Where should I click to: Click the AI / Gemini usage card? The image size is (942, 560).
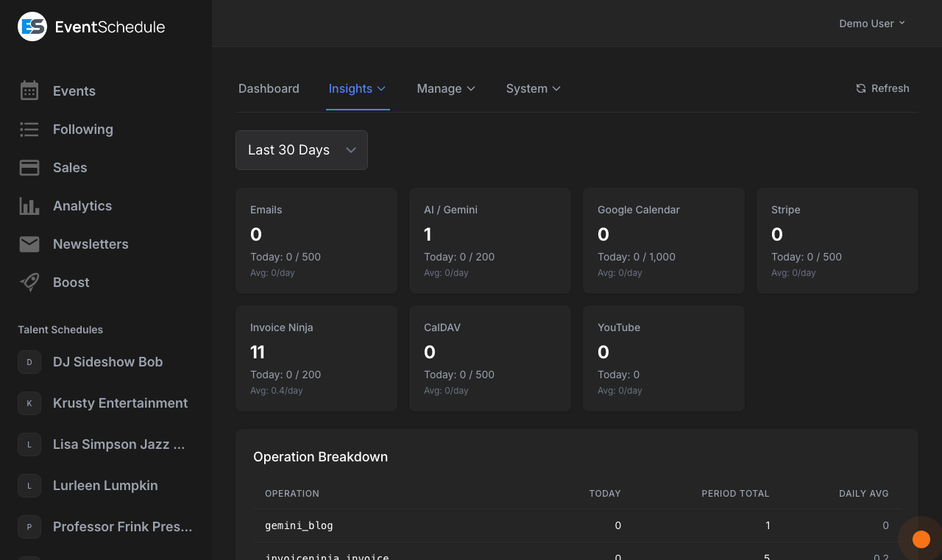[x=490, y=241]
